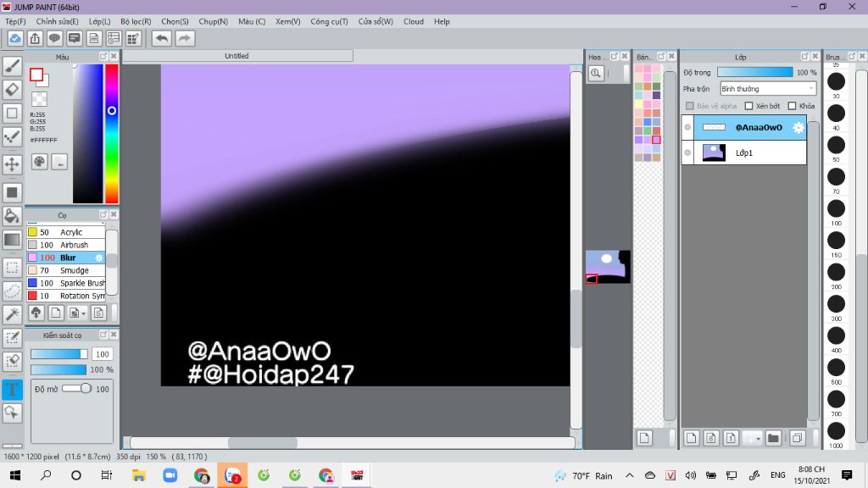The width and height of the screenshot is (868, 488).
Task: Open the Lớp(L) menu
Action: click(x=100, y=21)
